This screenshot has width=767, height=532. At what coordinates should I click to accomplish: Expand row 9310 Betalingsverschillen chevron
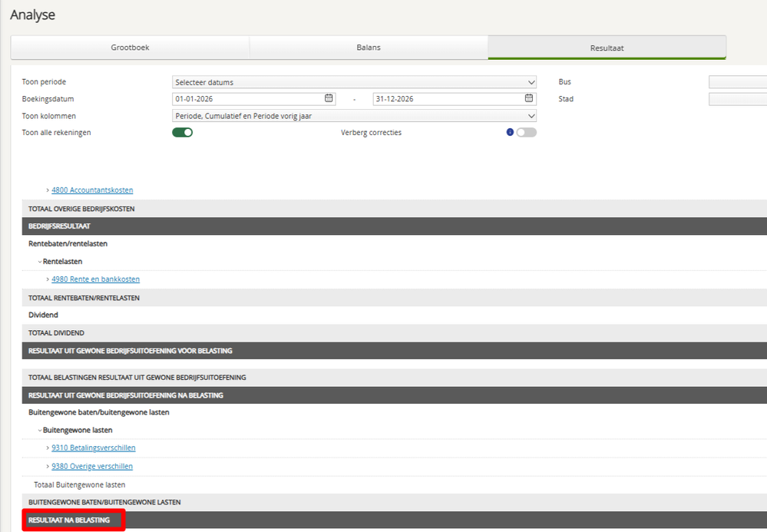point(48,448)
